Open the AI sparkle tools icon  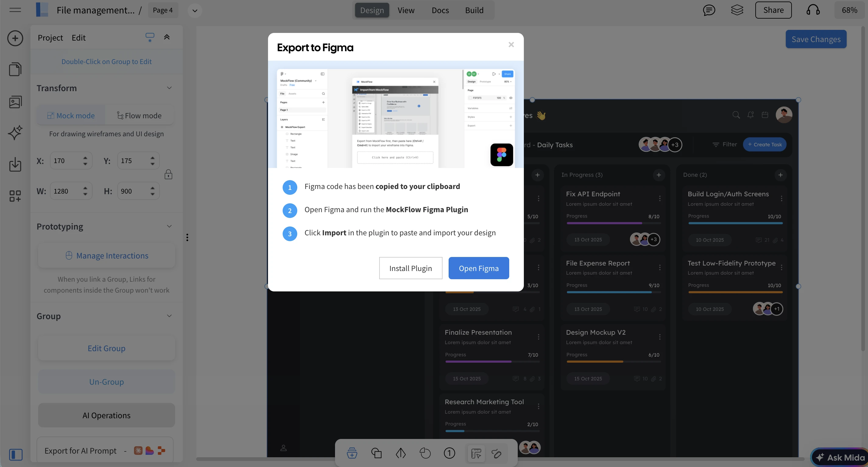coord(15,133)
